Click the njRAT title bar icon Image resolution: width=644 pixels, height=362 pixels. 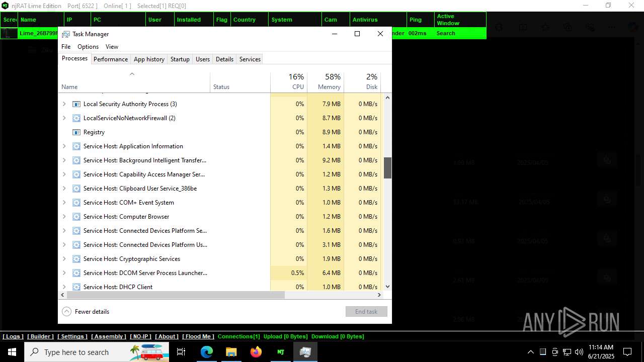pyautogui.click(x=5, y=6)
